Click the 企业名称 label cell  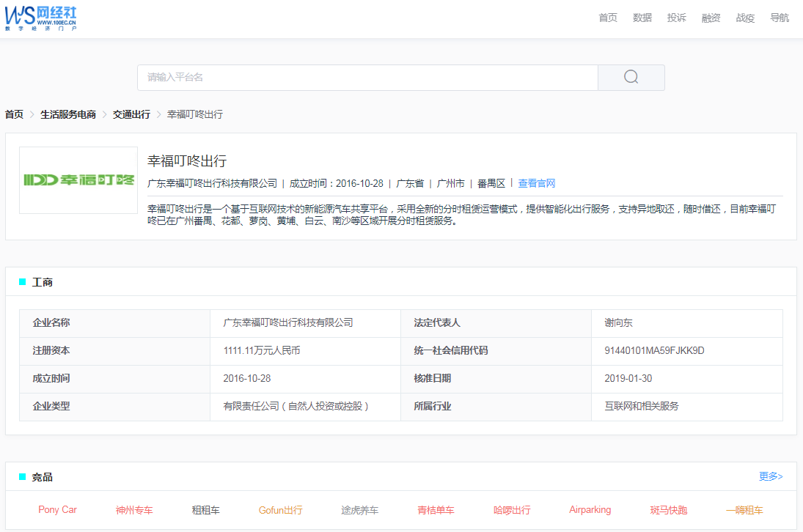114,322
